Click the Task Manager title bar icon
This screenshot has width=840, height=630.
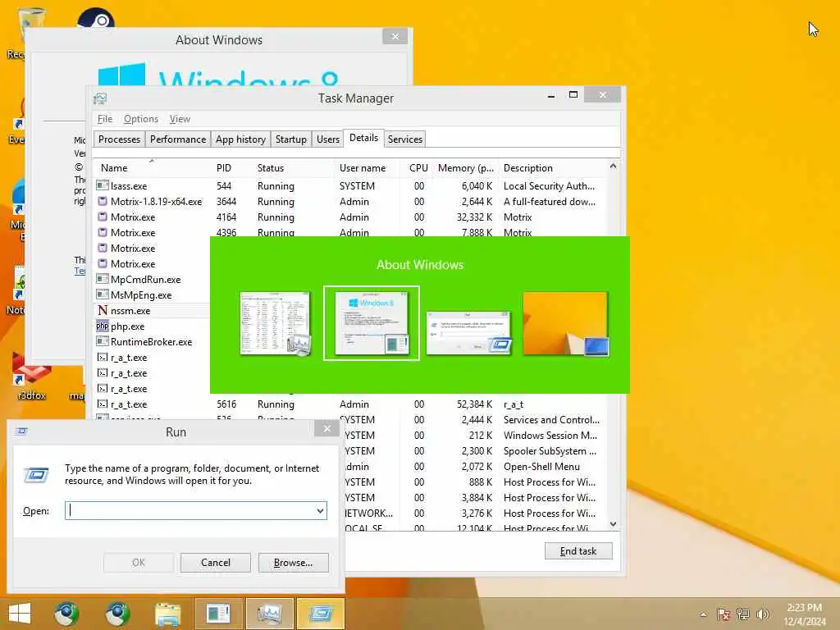point(100,98)
